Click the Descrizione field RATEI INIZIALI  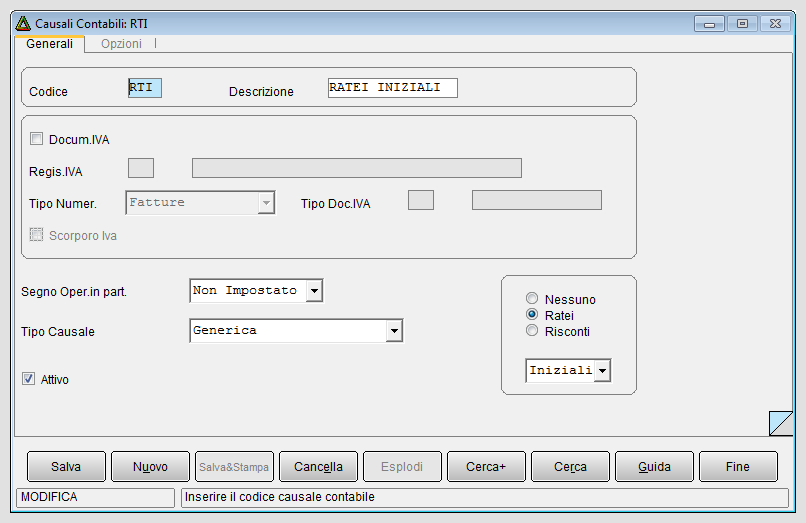click(393, 88)
